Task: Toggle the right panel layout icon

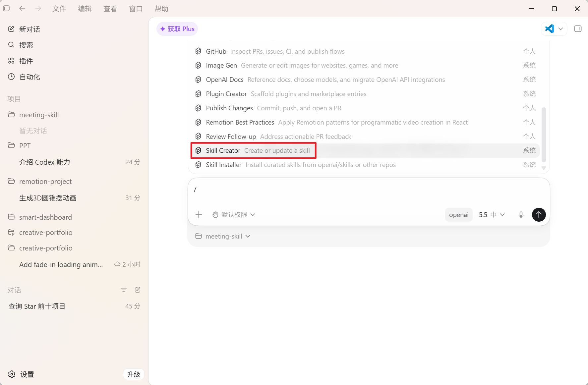Action: click(x=578, y=29)
